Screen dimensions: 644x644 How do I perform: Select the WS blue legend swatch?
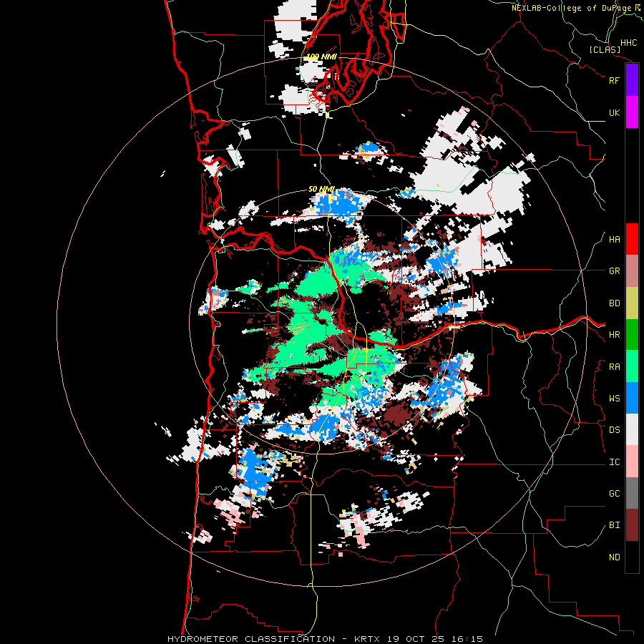point(632,398)
